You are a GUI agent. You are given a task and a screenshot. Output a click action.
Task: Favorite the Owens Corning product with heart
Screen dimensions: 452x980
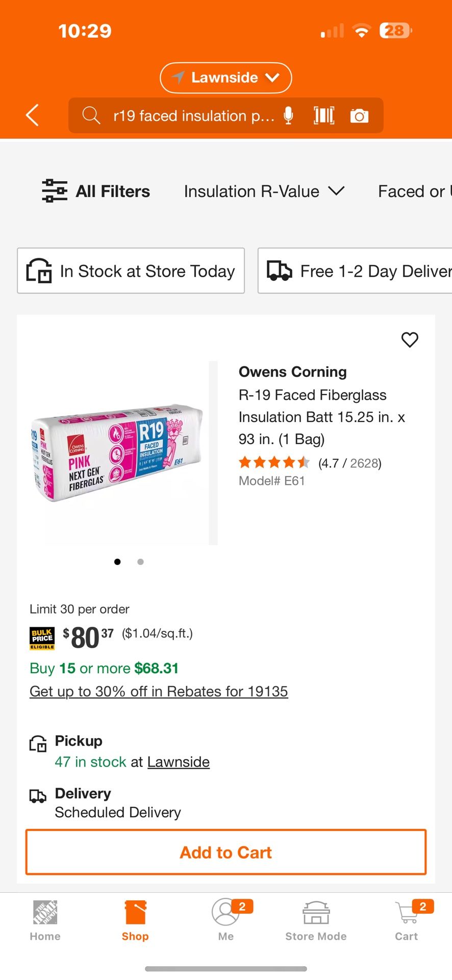(x=410, y=339)
